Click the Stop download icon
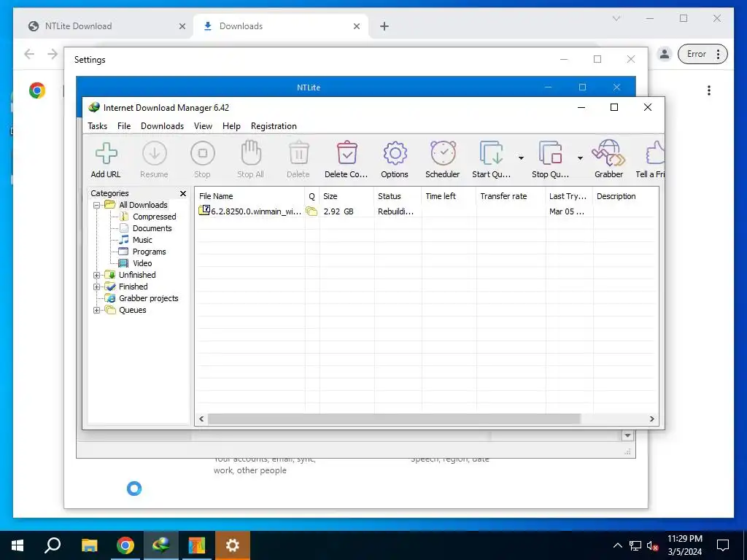Viewport: 747px width, 560px height. click(x=203, y=153)
